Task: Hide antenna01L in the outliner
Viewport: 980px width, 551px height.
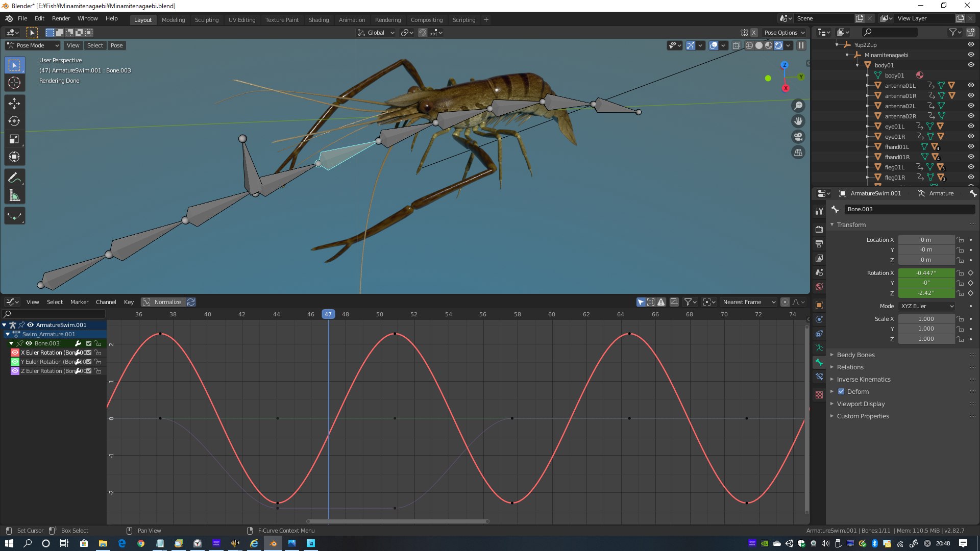Action: click(x=971, y=86)
